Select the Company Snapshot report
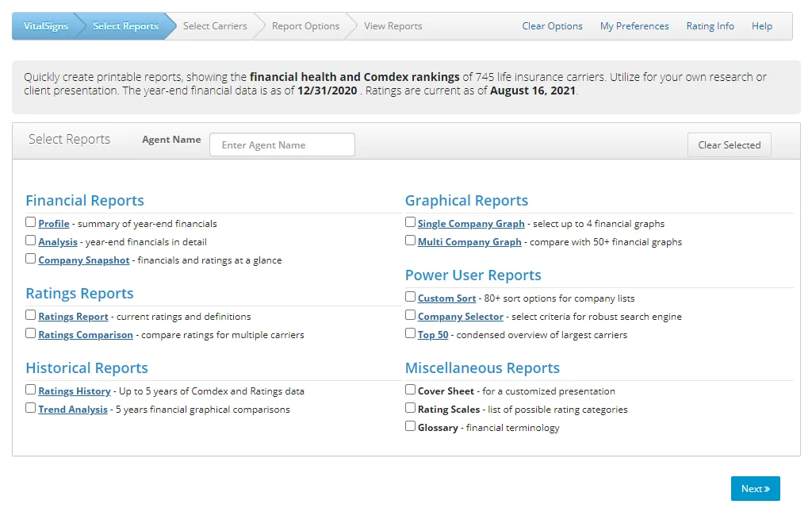Screen dimensions: 812x508 [x=30, y=259]
